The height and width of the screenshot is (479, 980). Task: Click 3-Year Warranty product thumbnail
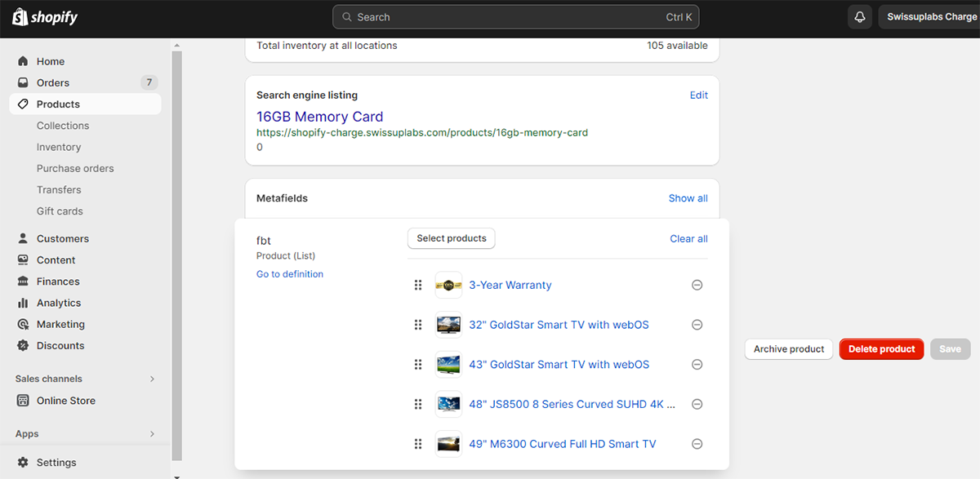coord(448,285)
